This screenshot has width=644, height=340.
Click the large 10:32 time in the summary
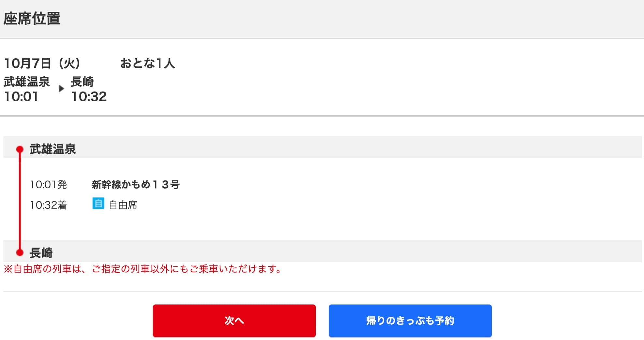[x=89, y=96]
